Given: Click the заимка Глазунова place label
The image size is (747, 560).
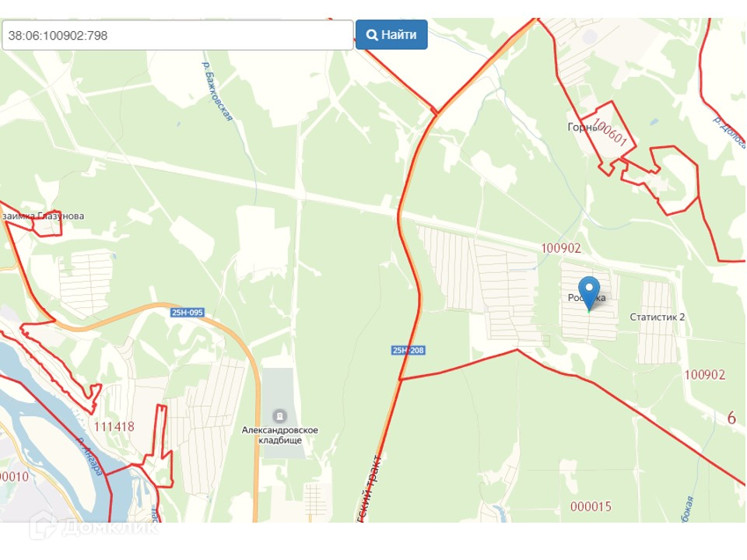Looking at the screenshot, I should pyautogui.click(x=43, y=215).
